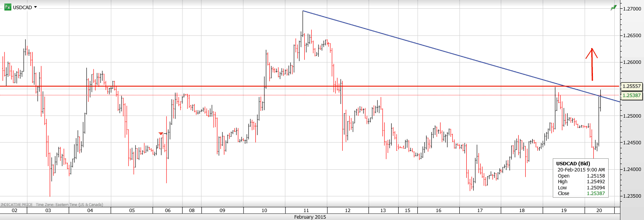Select the red upward arrow annotation

point(592,64)
